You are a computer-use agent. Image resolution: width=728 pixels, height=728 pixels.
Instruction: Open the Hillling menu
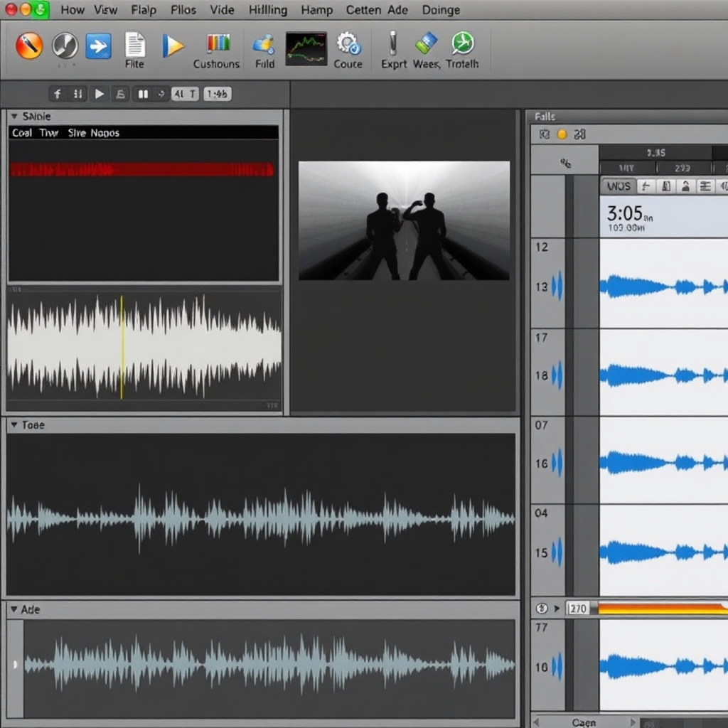pos(268,10)
